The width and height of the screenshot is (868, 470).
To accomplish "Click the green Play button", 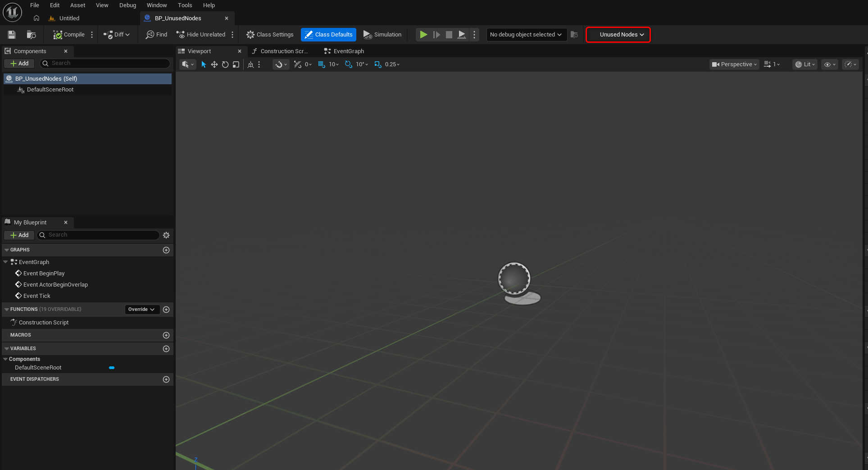I will click(423, 35).
